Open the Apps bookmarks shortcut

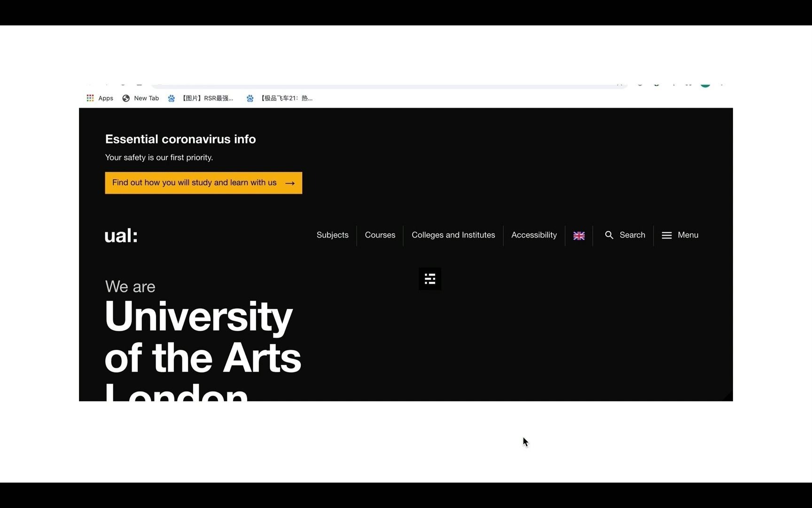[x=100, y=98]
